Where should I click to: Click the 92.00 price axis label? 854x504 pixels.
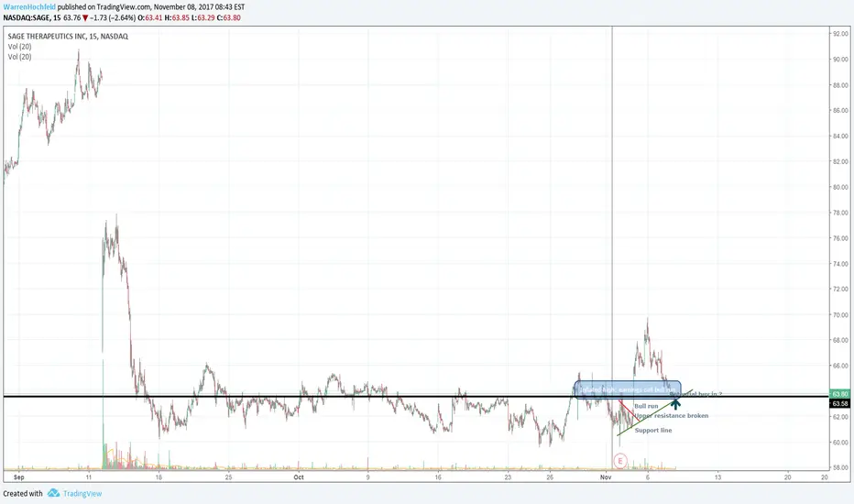pyautogui.click(x=840, y=34)
